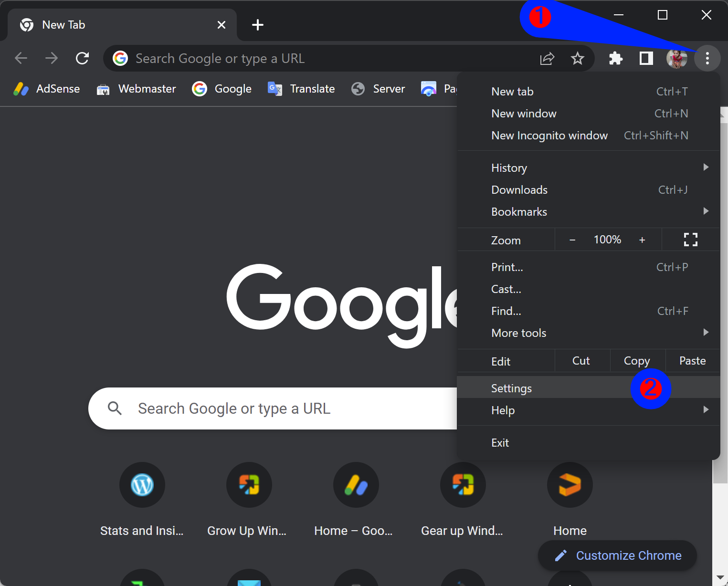Viewport: 728px width, 586px height.
Task: Open the Gear up Wind... shortcut tile
Action: click(462, 500)
